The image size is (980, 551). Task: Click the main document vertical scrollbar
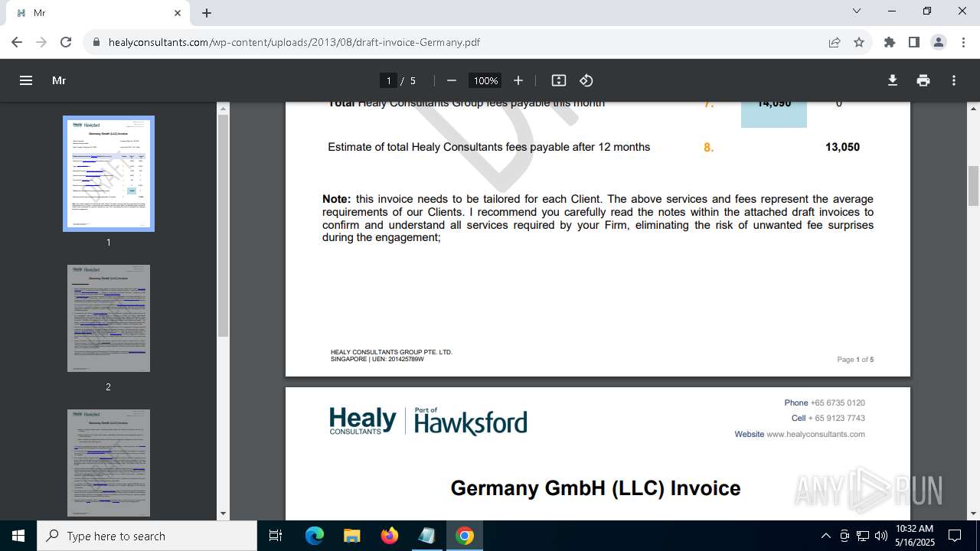[974, 186]
